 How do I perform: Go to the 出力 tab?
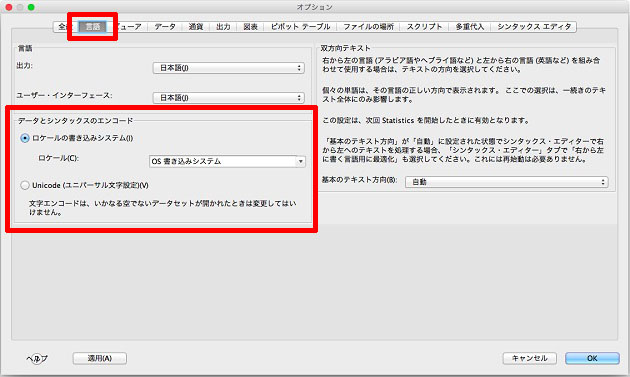point(223,27)
